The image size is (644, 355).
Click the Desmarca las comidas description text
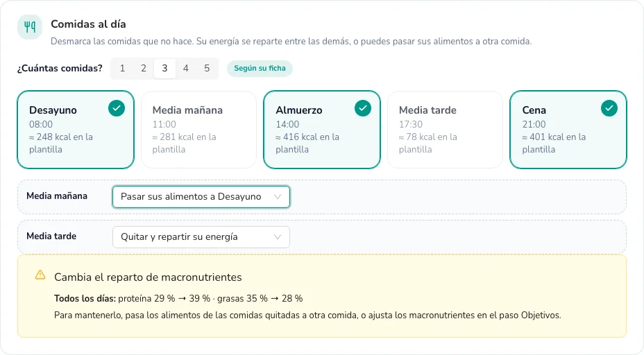point(291,42)
